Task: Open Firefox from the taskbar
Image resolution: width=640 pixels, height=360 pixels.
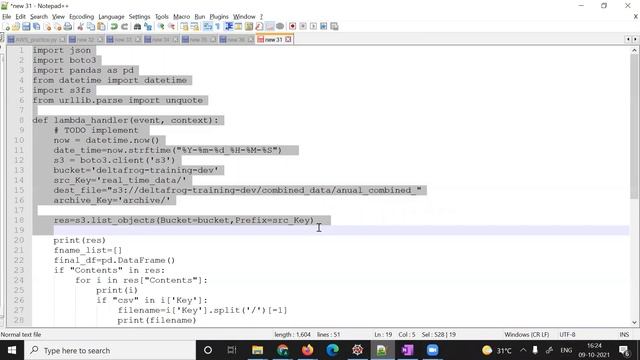Action: (x=307, y=350)
